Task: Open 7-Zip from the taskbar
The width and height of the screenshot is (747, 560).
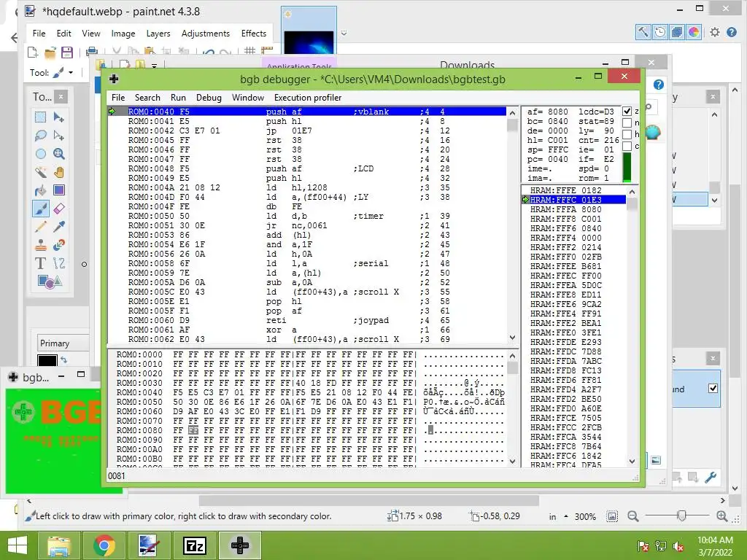Action: point(194,545)
